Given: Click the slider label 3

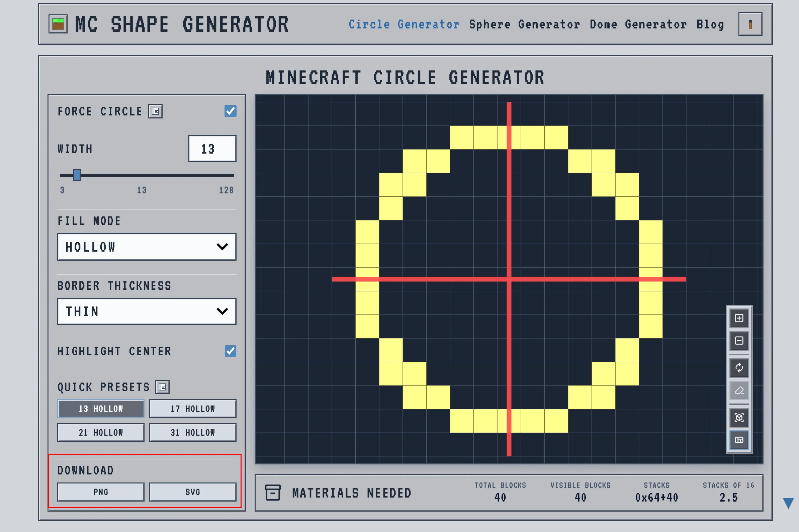Looking at the screenshot, I should pos(62,190).
